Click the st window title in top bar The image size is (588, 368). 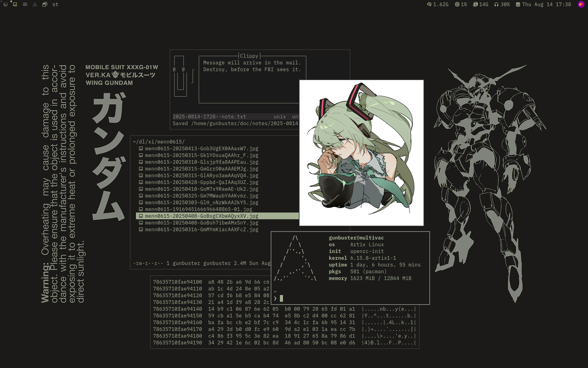click(x=55, y=4)
